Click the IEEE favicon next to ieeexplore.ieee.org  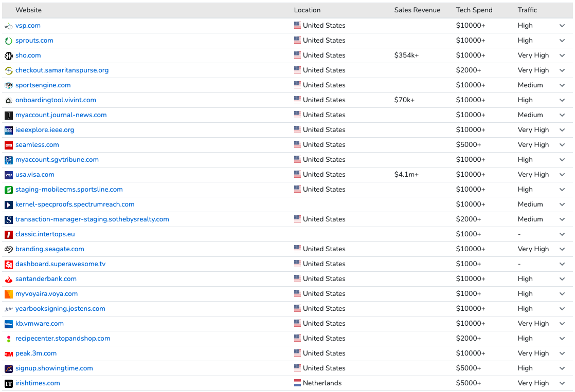coord(9,130)
